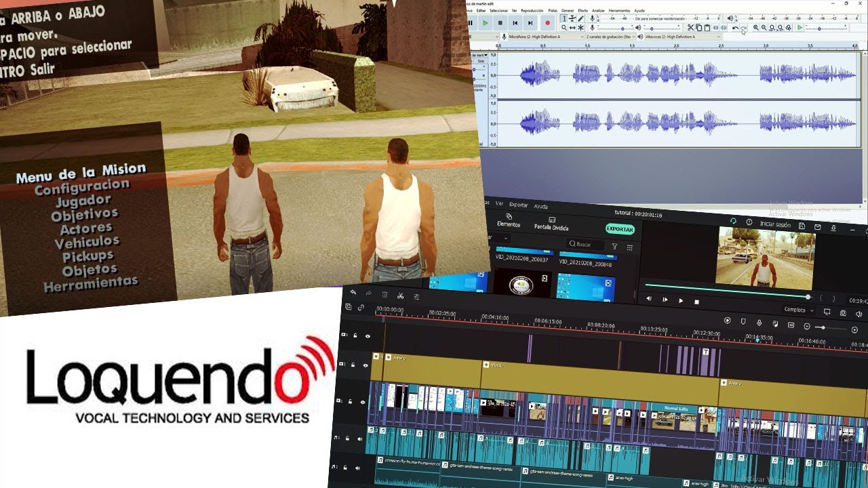The height and width of the screenshot is (488, 868).
Task: Mute audio track 1 in Filmora timeline
Action: point(359,439)
